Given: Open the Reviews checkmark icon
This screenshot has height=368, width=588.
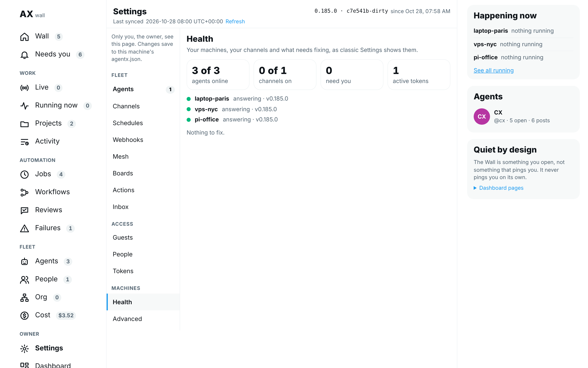Looking at the screenshot, I should tap(24, 210).
